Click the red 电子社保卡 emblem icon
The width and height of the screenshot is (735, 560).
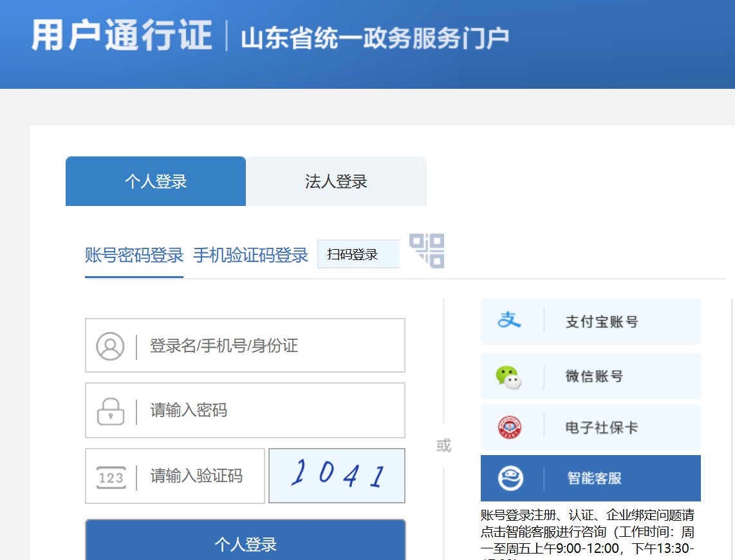[x=510, y=427]
